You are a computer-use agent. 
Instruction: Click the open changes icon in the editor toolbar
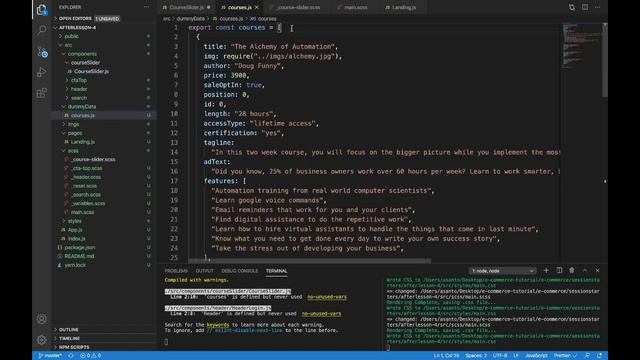coord(572,7)
